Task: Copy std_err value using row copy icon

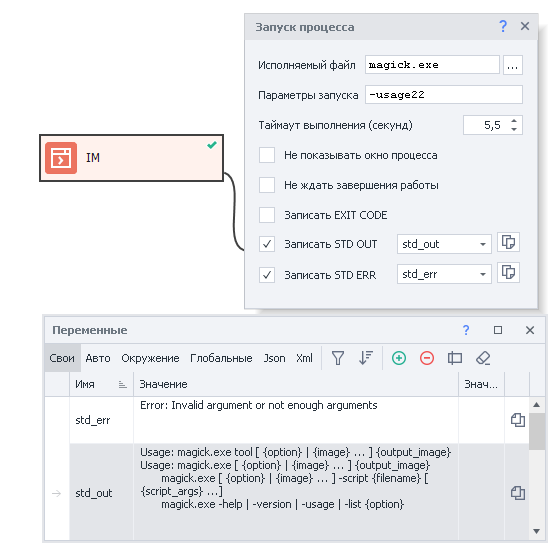Action: tap(518, 420)
